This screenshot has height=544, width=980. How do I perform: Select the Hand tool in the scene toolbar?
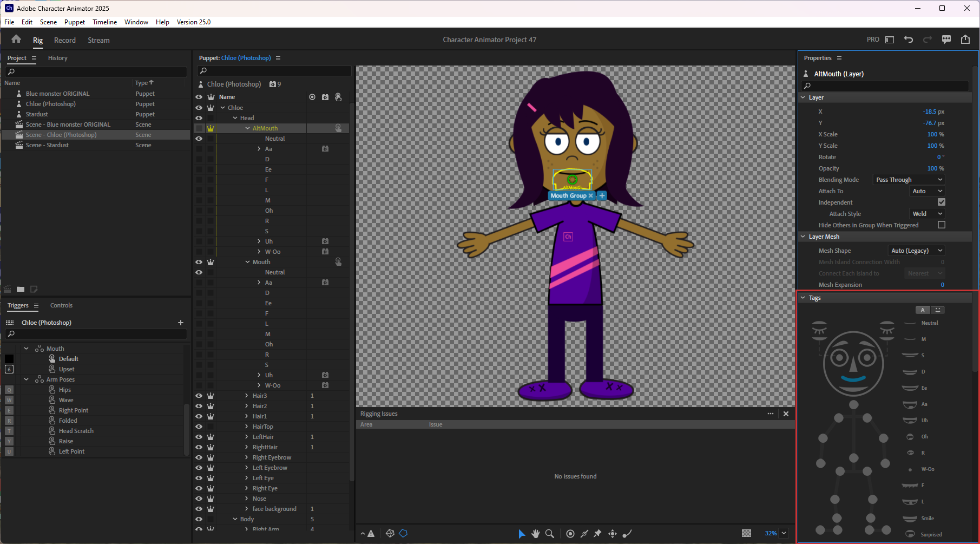point(535,534)
